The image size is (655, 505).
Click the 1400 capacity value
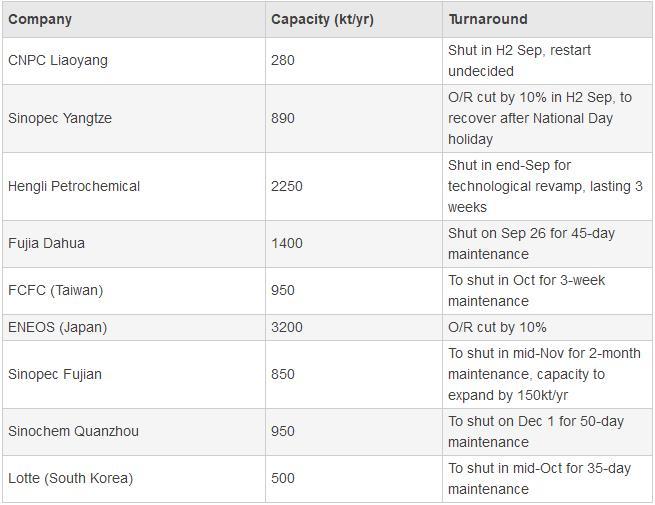click(x=287, y=243)
